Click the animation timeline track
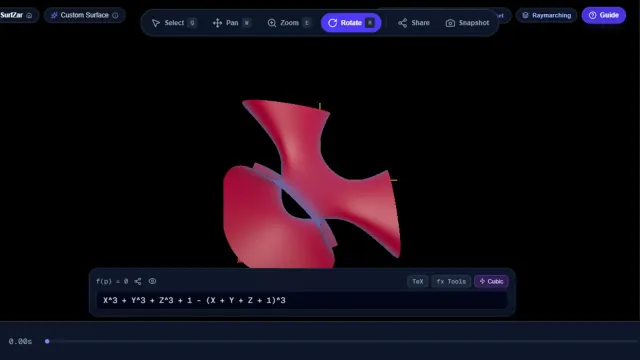 pos(342,341)
